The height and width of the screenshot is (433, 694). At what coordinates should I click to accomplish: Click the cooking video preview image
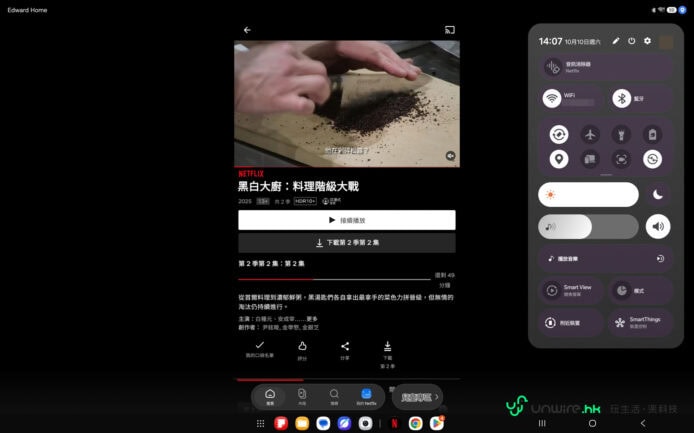click(347, 104)
